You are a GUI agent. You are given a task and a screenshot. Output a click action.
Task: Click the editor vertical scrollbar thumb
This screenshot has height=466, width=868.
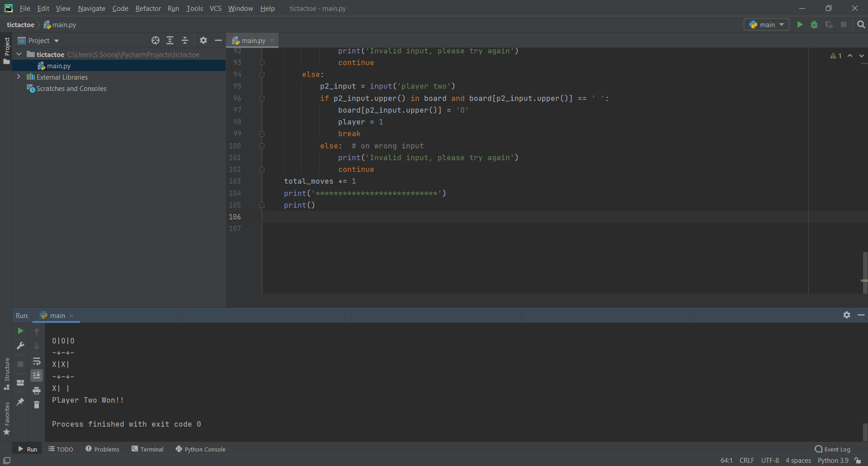click(864, 272)
